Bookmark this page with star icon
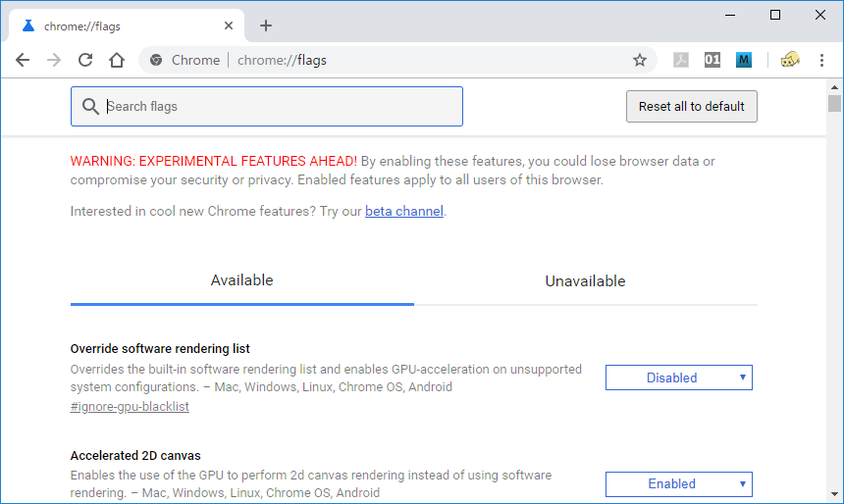The image size is (844, 504). 640,60
